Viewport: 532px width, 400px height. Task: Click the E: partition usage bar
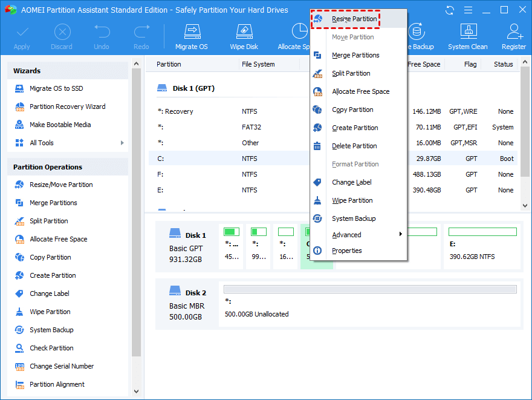(482, 232)
